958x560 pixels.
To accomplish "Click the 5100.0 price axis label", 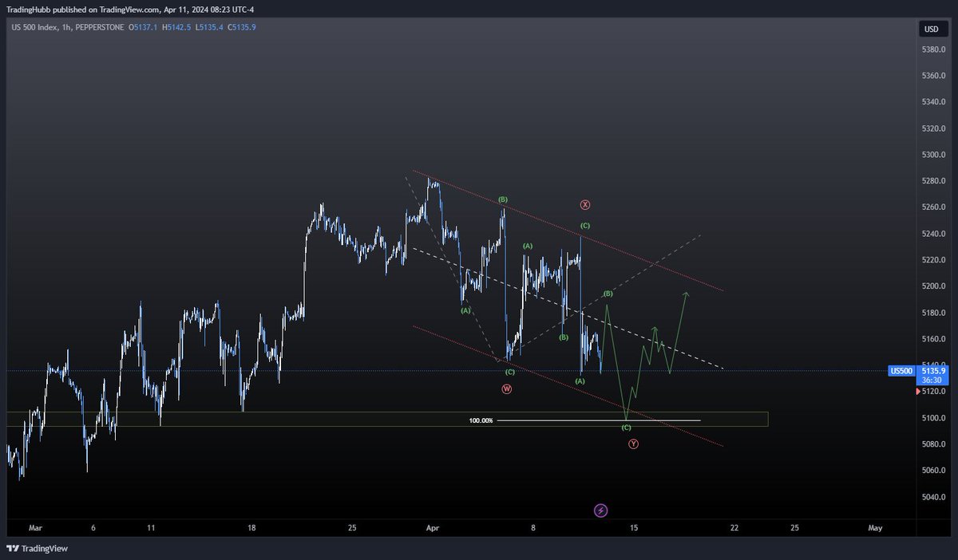I will click(934, 418).
